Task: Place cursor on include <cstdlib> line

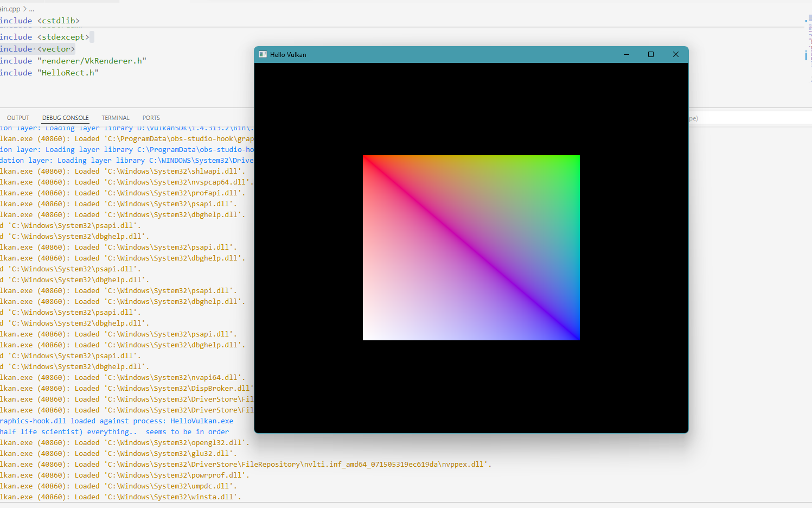Action: point(40,21)
